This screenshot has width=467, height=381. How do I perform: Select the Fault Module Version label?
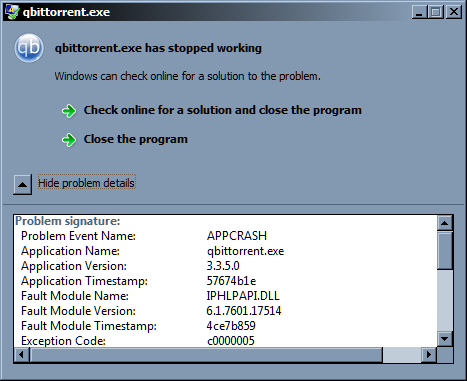pyautogui.click(x=78, y=311)
